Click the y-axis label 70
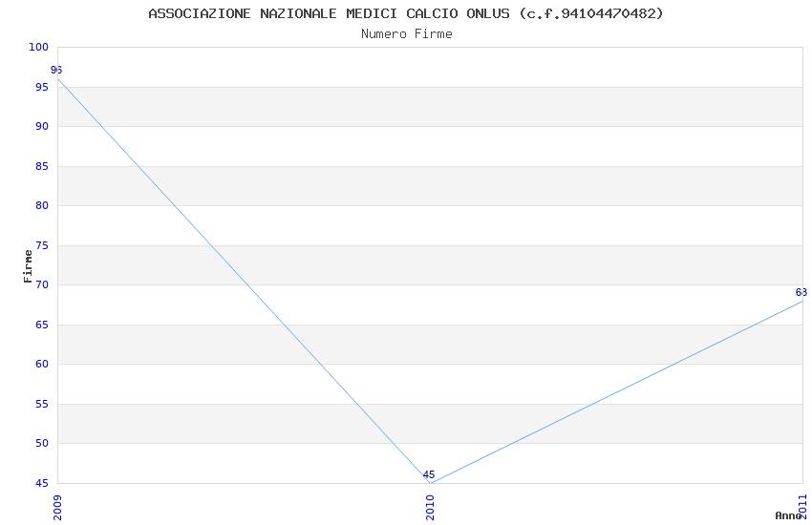 [x=42, y=284]
